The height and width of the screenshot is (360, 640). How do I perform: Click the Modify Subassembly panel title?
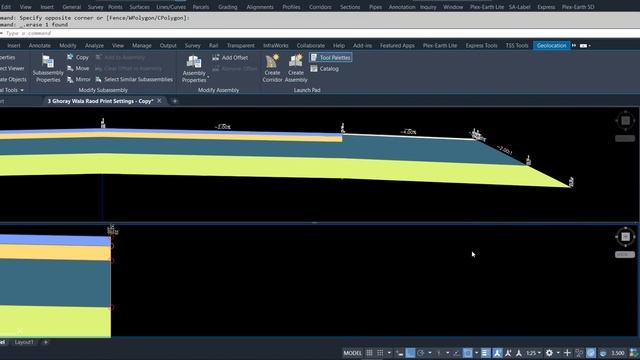click(x=103, y=90)
